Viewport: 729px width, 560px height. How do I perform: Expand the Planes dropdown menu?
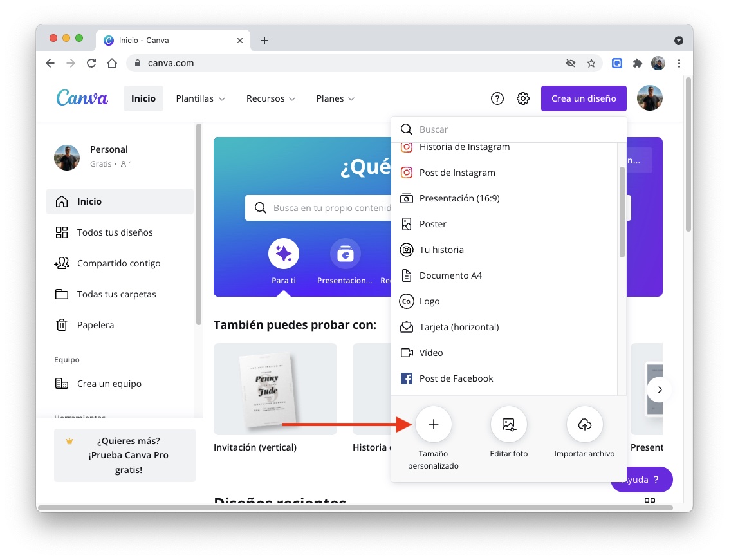coord(335,98)
